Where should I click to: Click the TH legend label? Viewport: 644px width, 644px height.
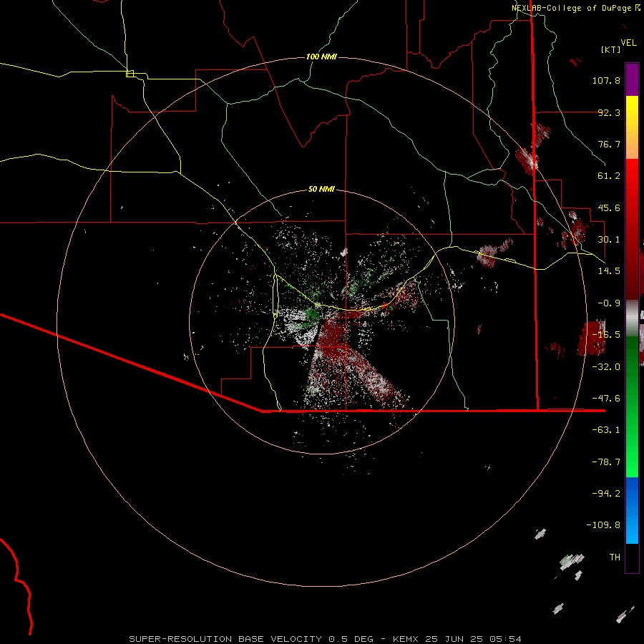pyautogui.click(x=615, y=557)
